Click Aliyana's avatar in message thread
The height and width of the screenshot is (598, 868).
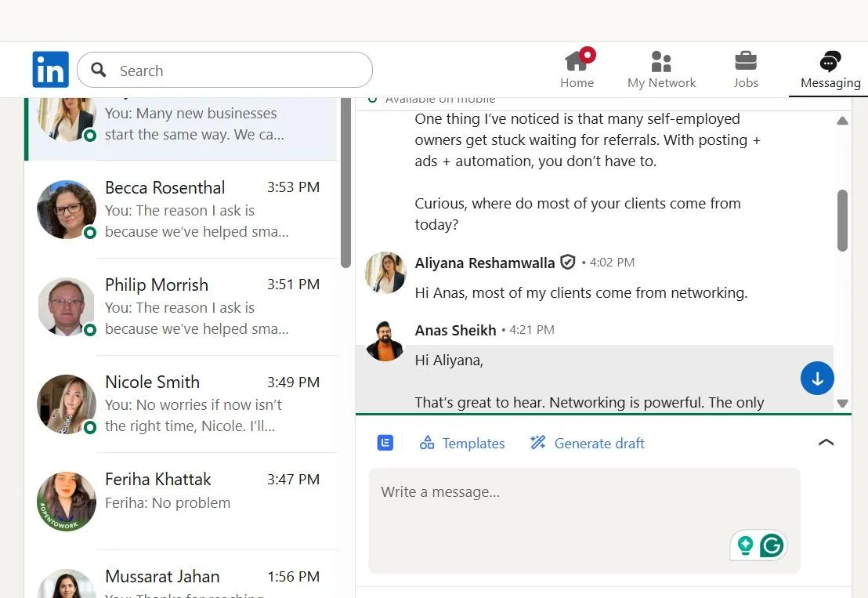pyautogui.click(x=385, y=273)
